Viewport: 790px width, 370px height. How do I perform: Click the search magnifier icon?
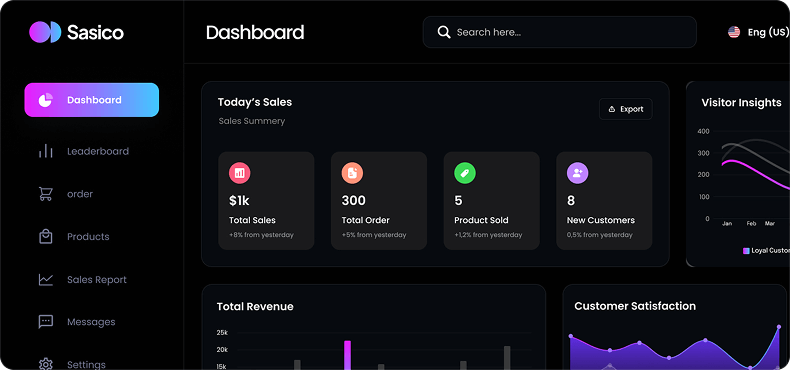pos(444,32)
